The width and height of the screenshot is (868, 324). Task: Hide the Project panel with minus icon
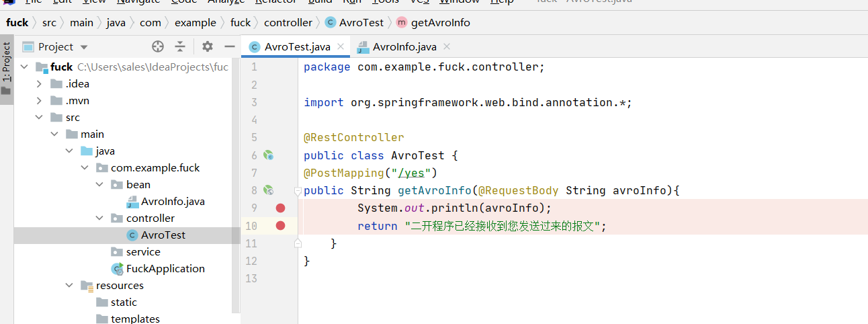(x=229, y=46)
